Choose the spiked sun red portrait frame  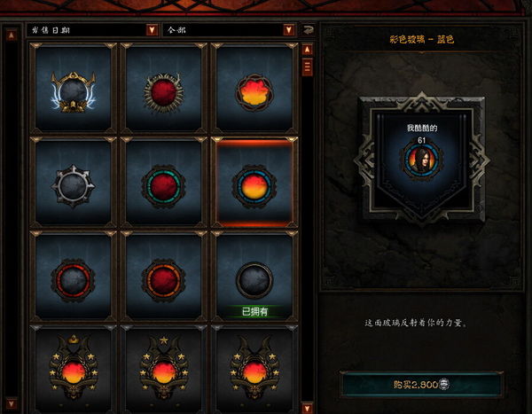coord(163,89)
